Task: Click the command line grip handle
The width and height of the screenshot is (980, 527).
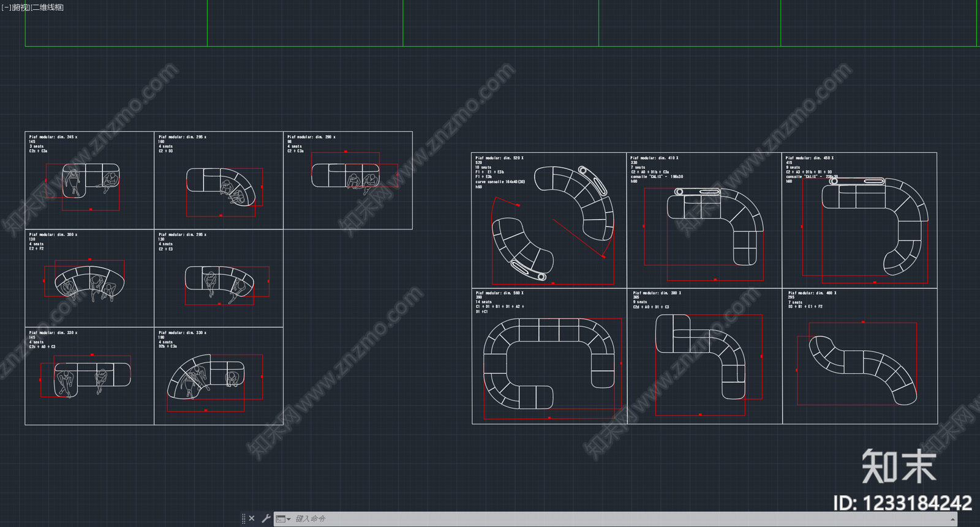Action: point(244,518)
